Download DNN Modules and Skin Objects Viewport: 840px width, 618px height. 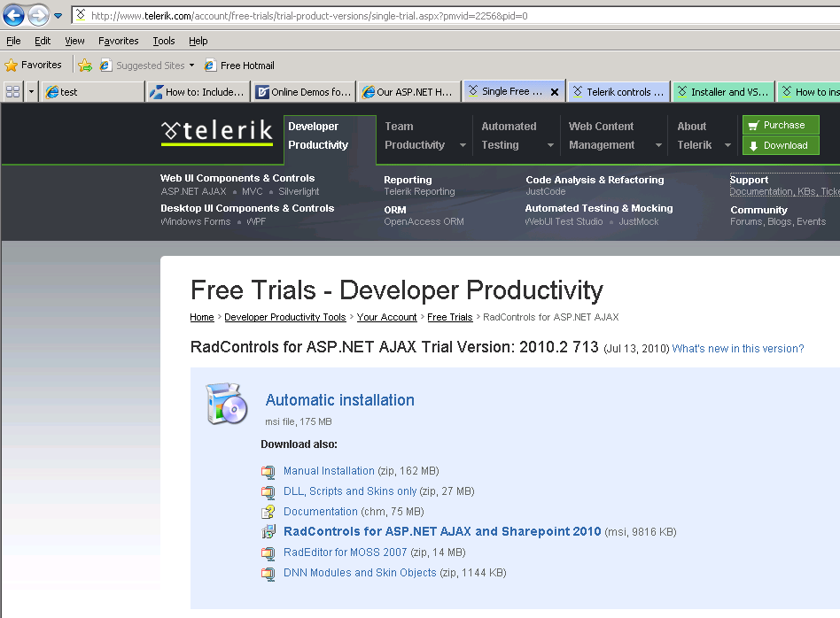click(360, 573)
